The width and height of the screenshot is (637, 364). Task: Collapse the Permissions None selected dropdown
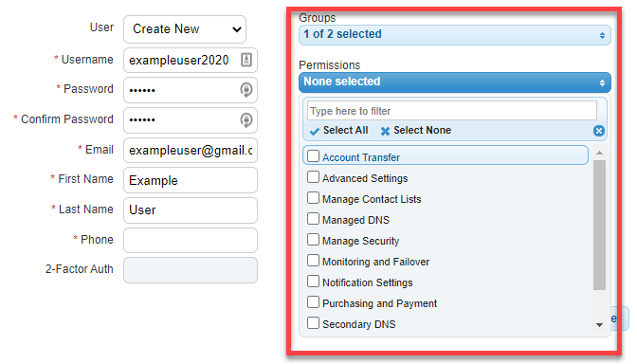coord(455,82)
